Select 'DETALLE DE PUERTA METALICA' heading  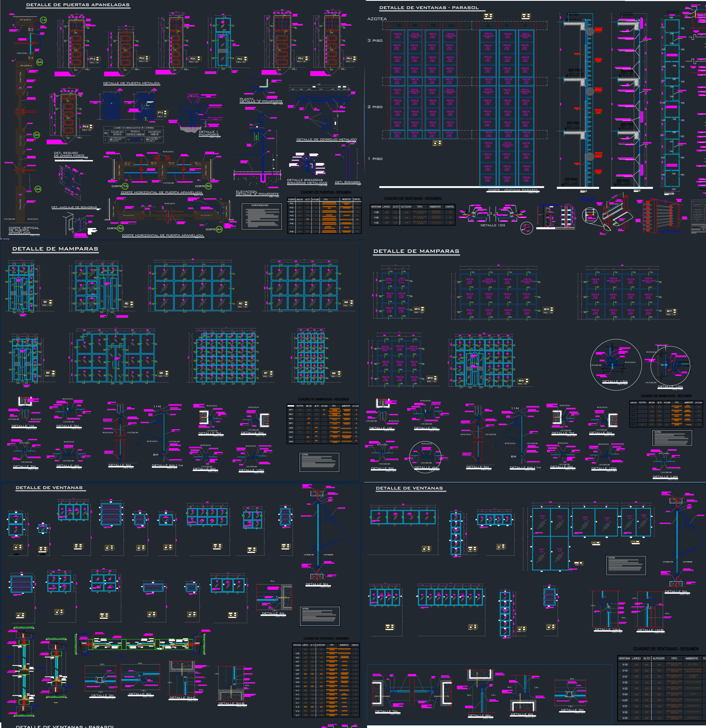tap(132, 83)
